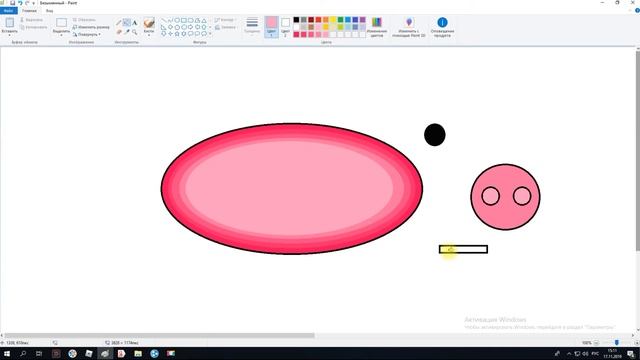The image size is (640, 360).
Task: Expand the shapes gallery more arrow
Action: 210,33
